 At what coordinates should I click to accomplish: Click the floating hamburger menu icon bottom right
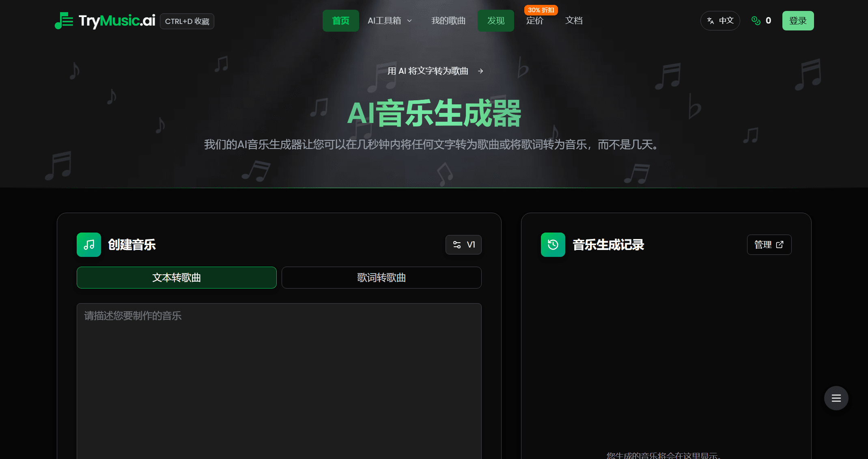pos(836,398)
